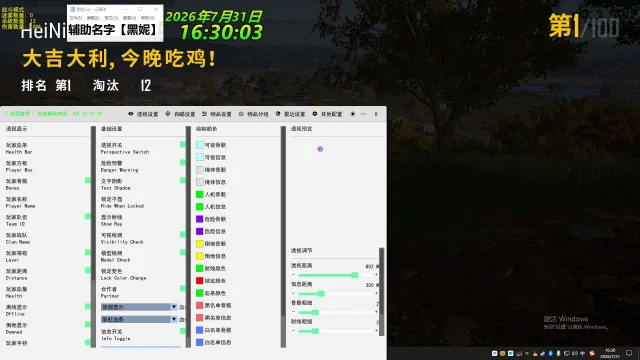This screenshot has width=640, height=360.
Task: Open the 血条颜色 green swatch
Action: click(x=200, y=293)
